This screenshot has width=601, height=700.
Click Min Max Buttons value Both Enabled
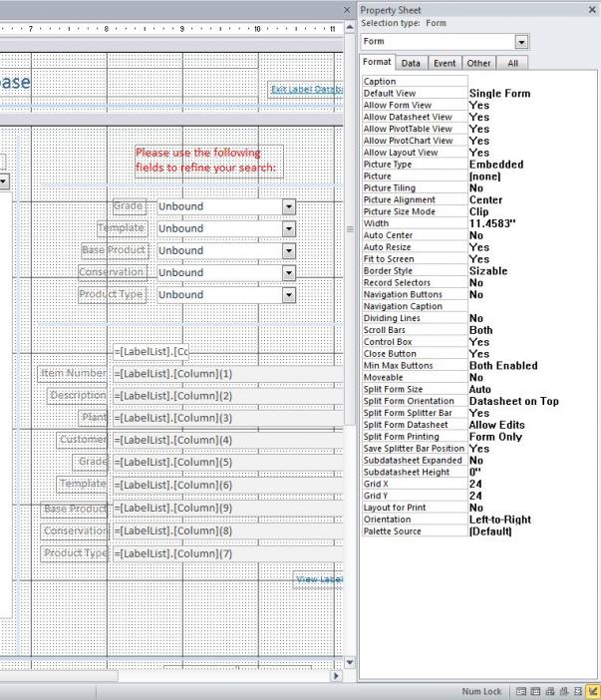point(503,366)
